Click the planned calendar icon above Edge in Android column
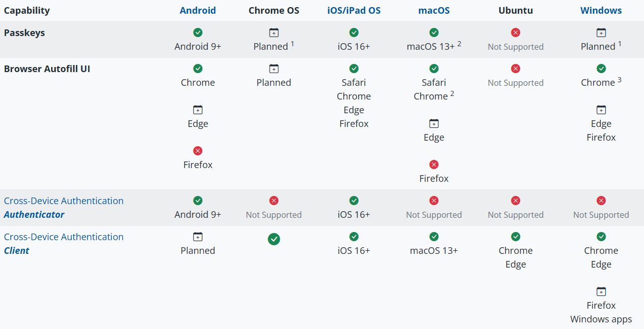The image size is (644, 329). [x=198, y=110]
